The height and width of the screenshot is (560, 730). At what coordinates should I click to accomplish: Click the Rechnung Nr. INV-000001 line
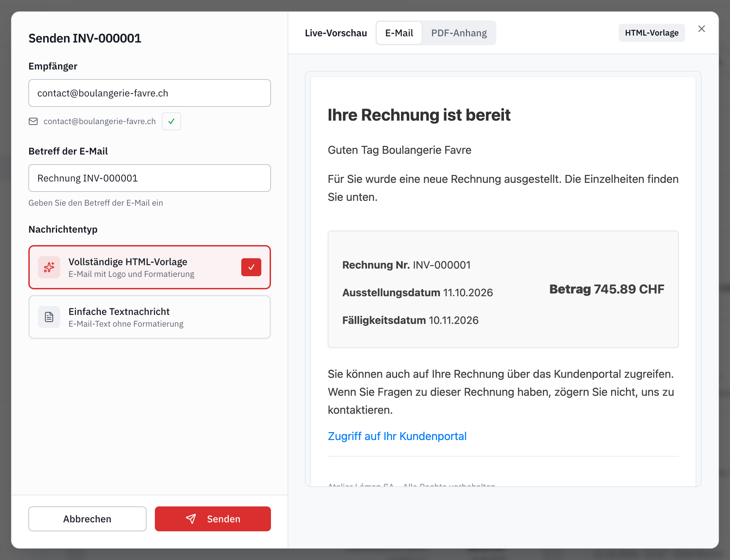coord(406,265)
